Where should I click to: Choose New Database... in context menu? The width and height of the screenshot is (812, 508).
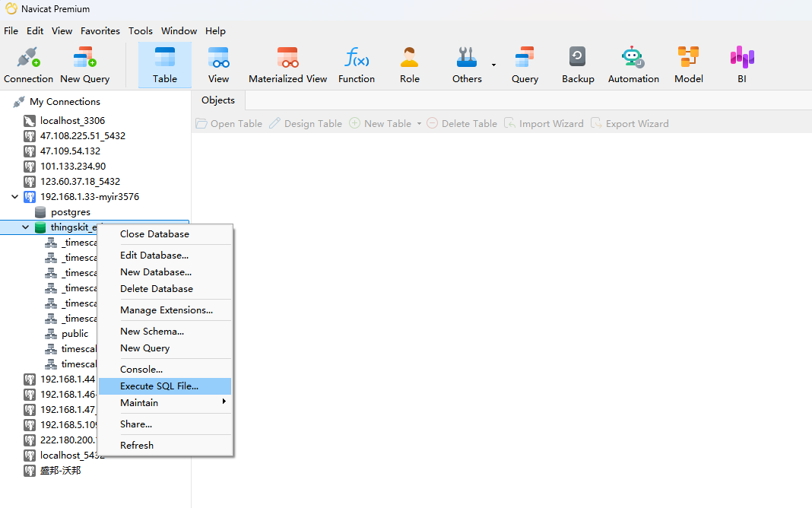click(x=165, y=271)
